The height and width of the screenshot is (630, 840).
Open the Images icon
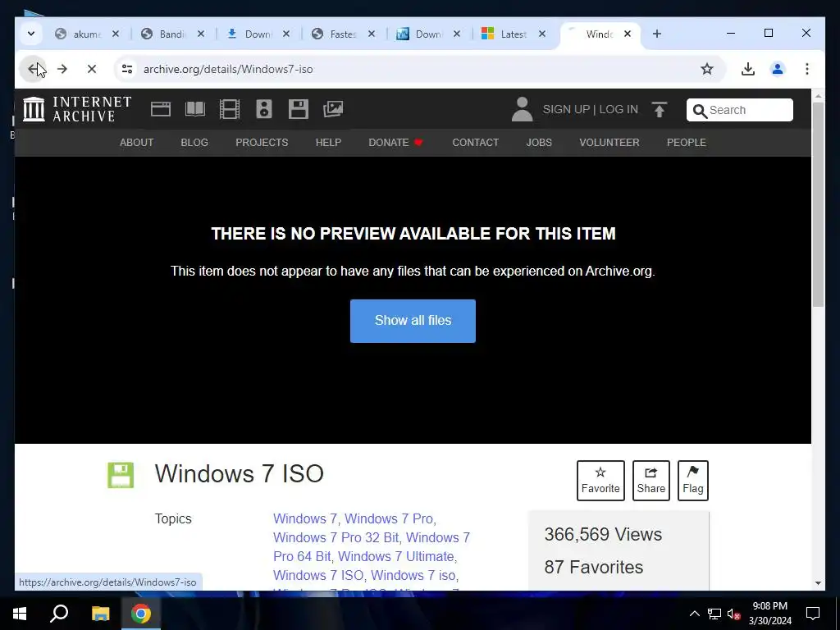[x=333, y=109]
